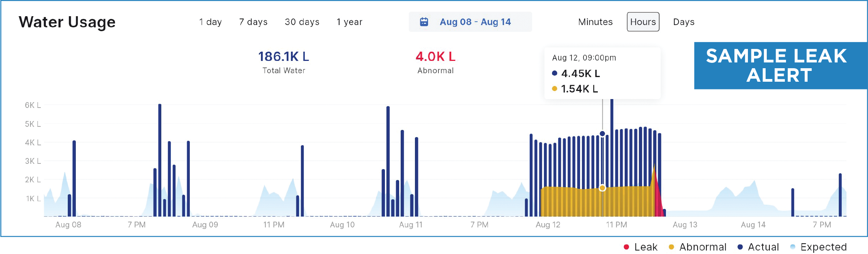Choose the 1 year range
Viewport: 868px width, 254px height.
(x=349, y=22)
